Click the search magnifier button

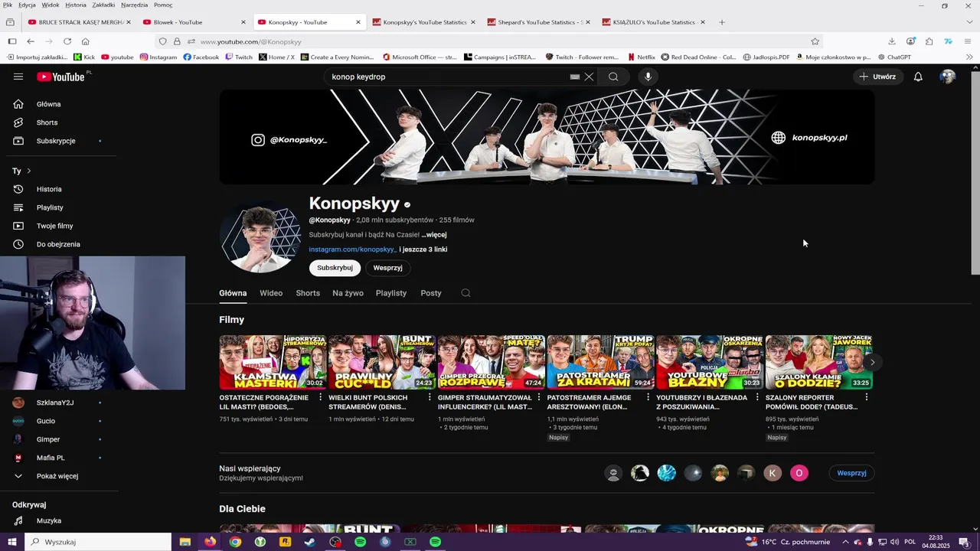(613, 77)
